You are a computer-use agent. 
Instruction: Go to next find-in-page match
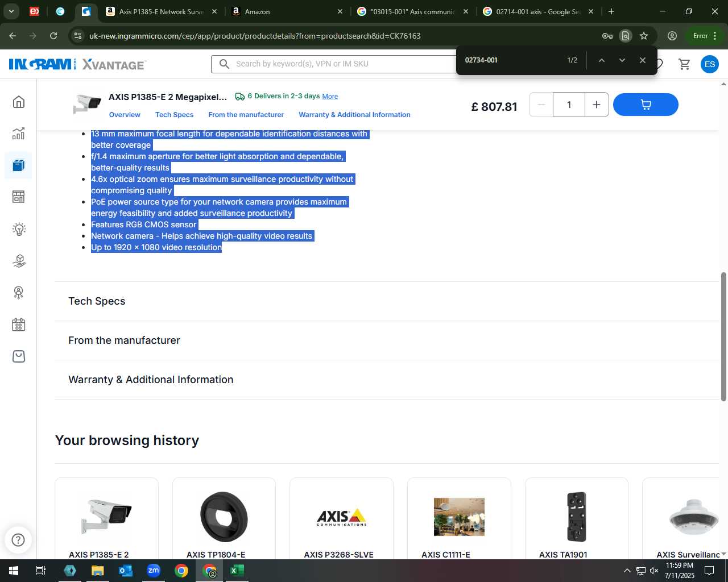pos(622,60)
